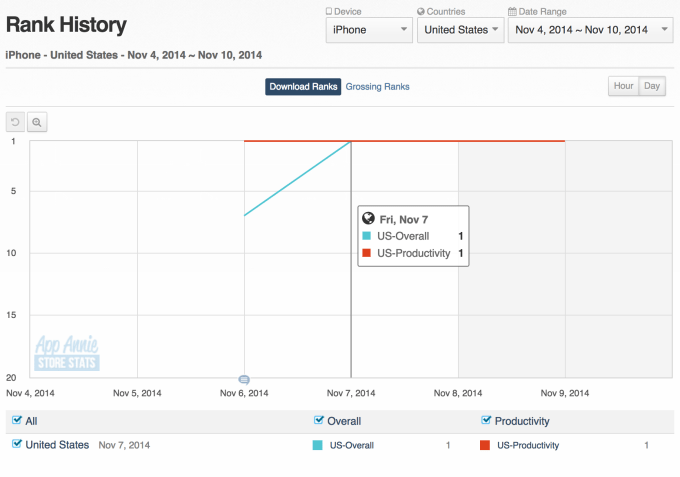Switch to Hour view
The image size is (680, 477).
point(624,87)
